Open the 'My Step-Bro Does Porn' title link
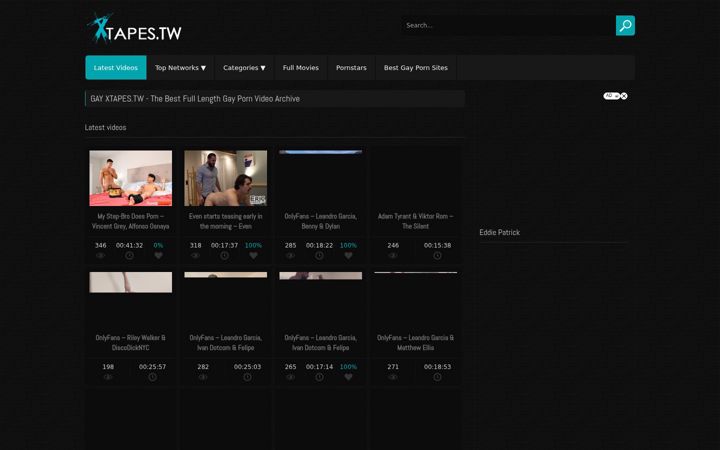 tap(130, 221)
